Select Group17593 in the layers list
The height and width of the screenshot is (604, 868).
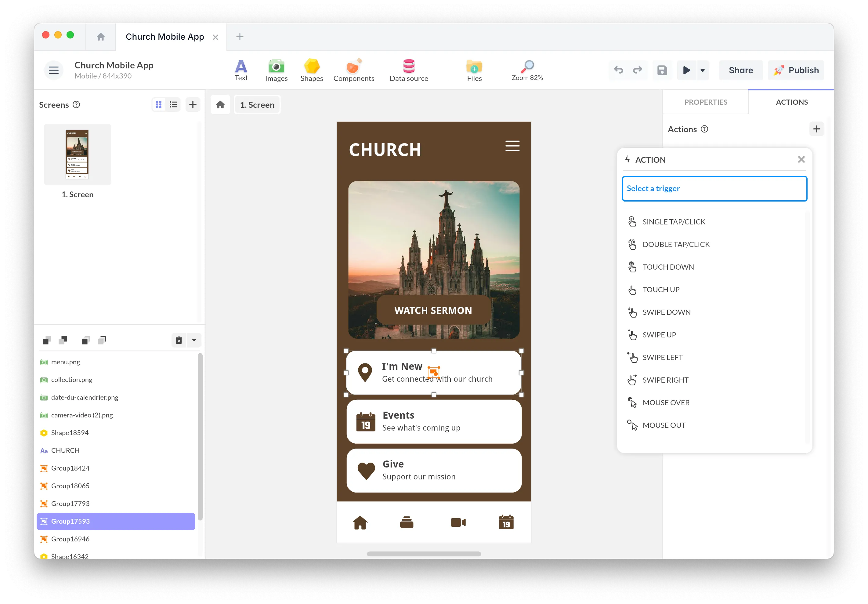coord(116,521)
